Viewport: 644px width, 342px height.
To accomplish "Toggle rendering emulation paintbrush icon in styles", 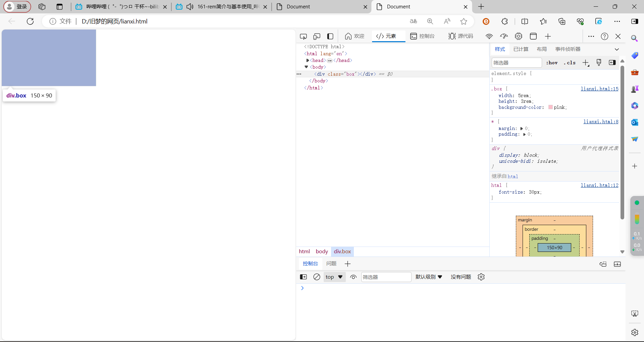I will pos(599,62).
